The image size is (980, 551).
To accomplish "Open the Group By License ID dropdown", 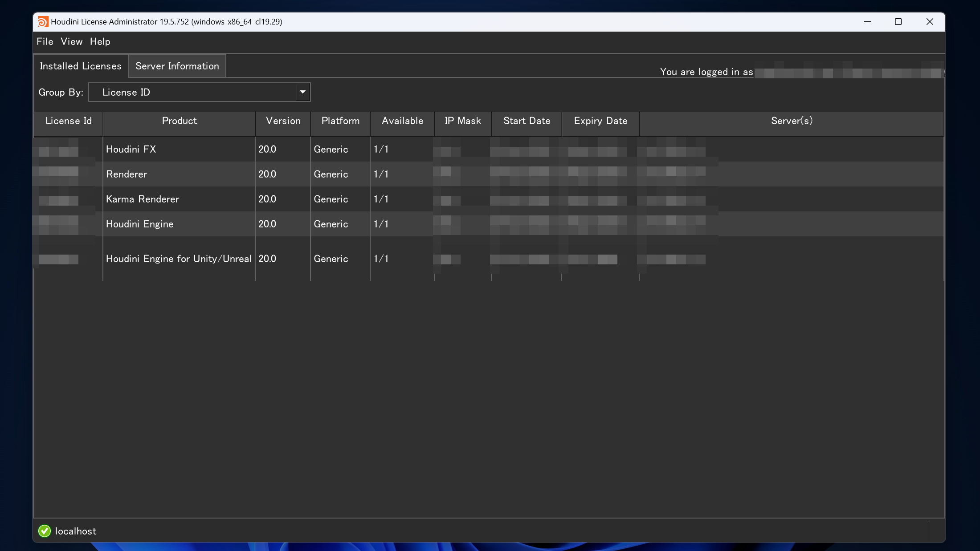I will tap(200, 92).
